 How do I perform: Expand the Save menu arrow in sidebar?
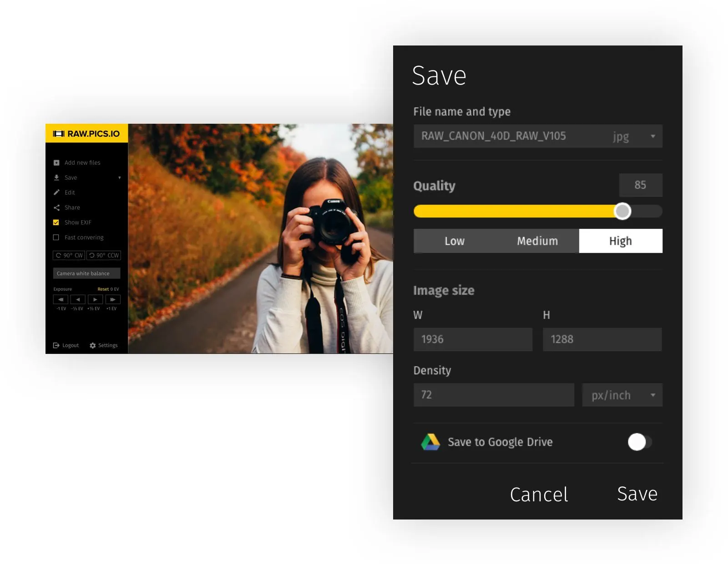[x=120, y=178]
